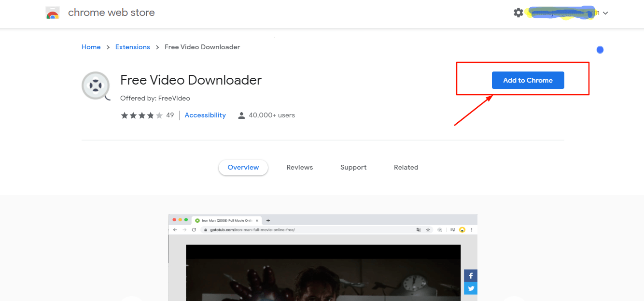The width and height of the screenshot is (644, 301).
Task: Click the Facebook share icon on the preview
Action: 471,275
